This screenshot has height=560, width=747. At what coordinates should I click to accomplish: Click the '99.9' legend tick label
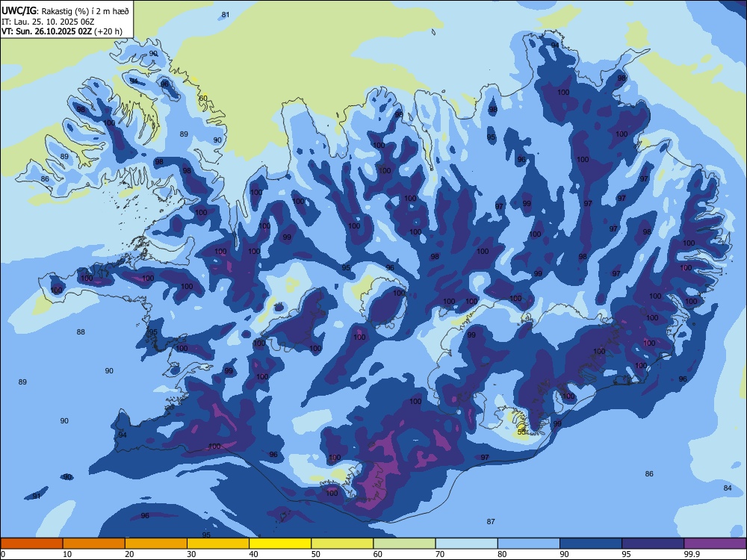[691, 554]
